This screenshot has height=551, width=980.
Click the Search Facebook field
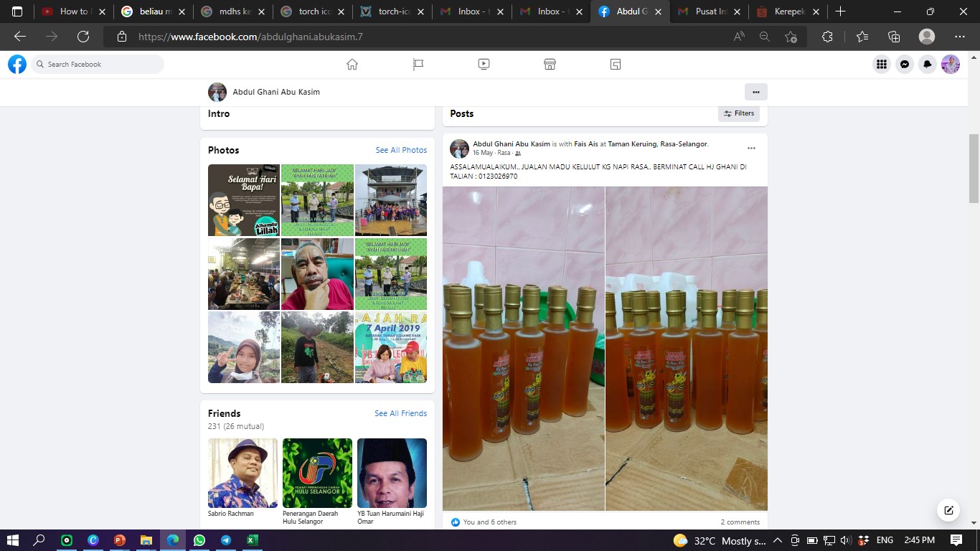[x=98, y=65]
